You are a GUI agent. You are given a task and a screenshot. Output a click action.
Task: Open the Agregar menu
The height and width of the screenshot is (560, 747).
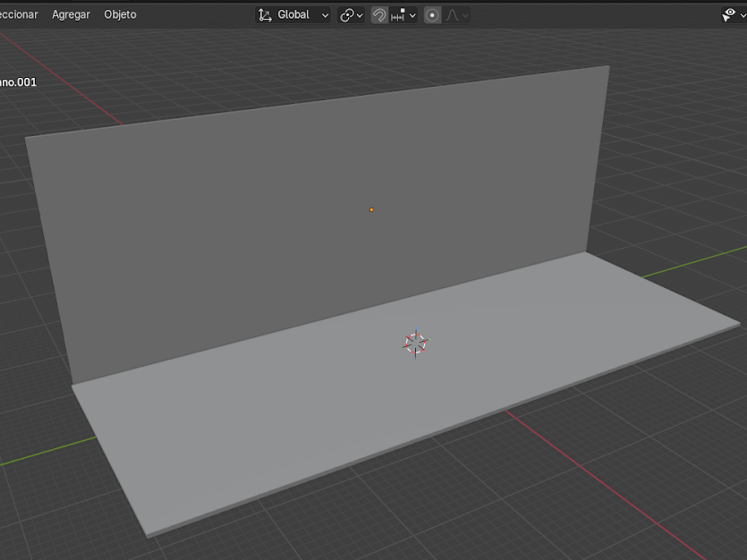pos(71,15)
